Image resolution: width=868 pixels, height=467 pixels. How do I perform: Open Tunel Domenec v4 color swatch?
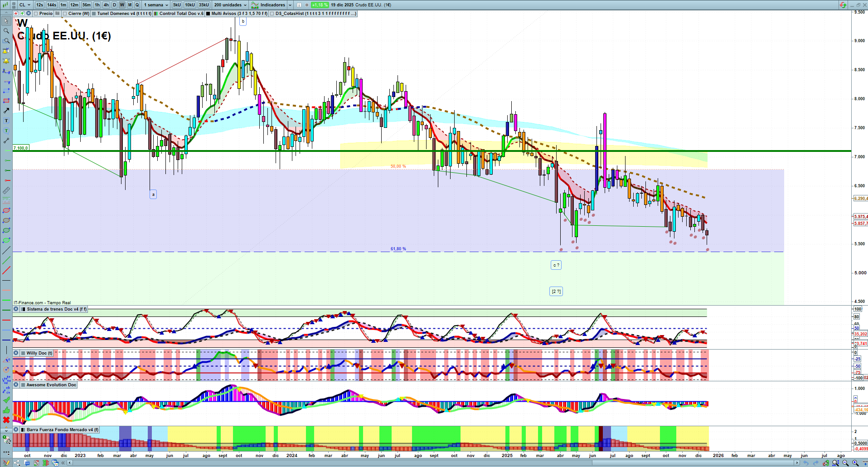94,14
